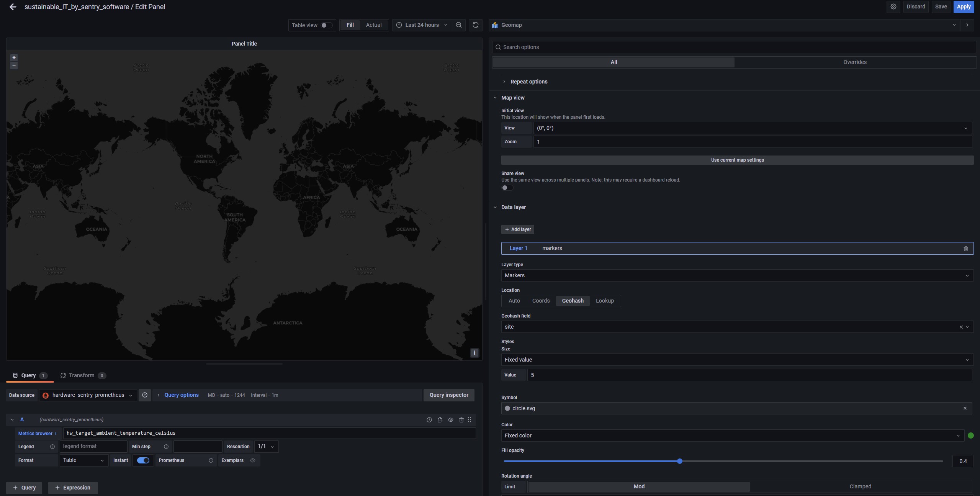980x496 pixels.
Task: Apply the panel changes
Action: (x=963, y=7)
